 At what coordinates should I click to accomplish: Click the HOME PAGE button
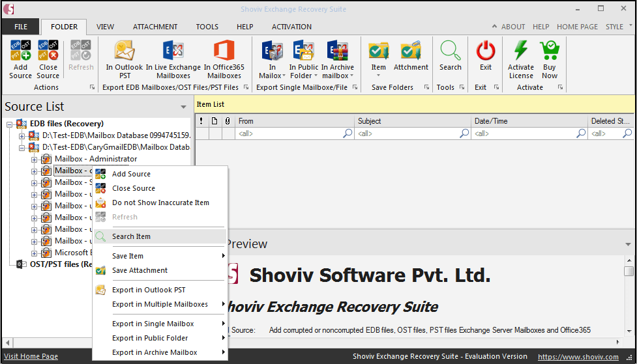coord(577,27)
